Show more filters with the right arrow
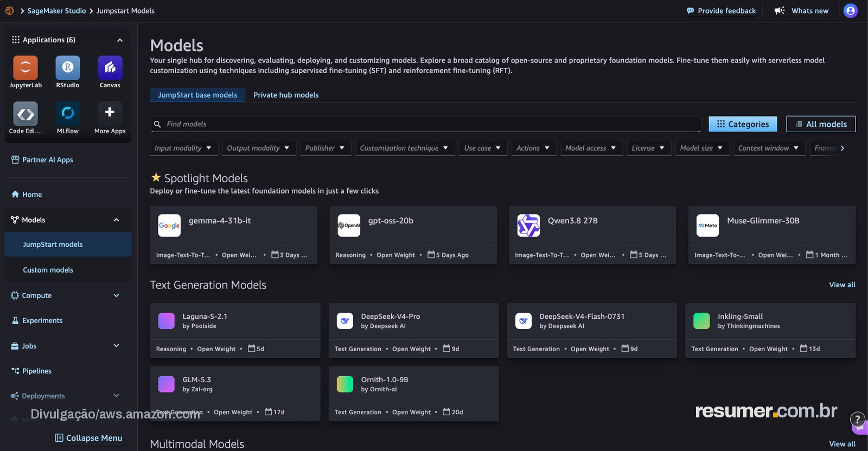Screen dimensions: 868x451 pyautogui.click(x=843, y=148)
